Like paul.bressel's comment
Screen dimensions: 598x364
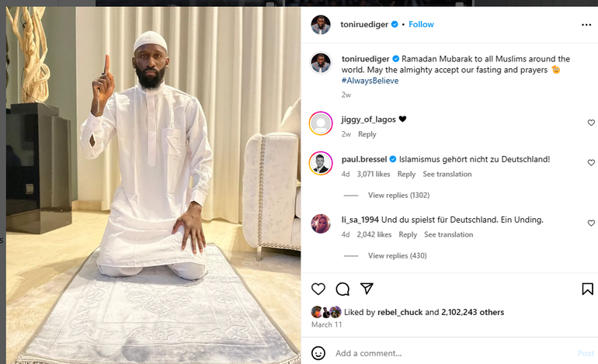coord(591,163)
